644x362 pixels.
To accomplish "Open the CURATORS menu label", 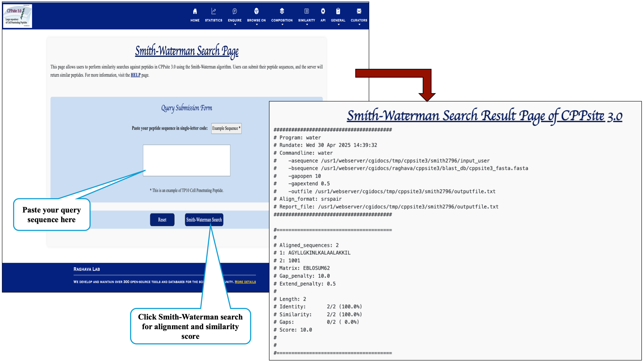I will (x=359, y=20).
